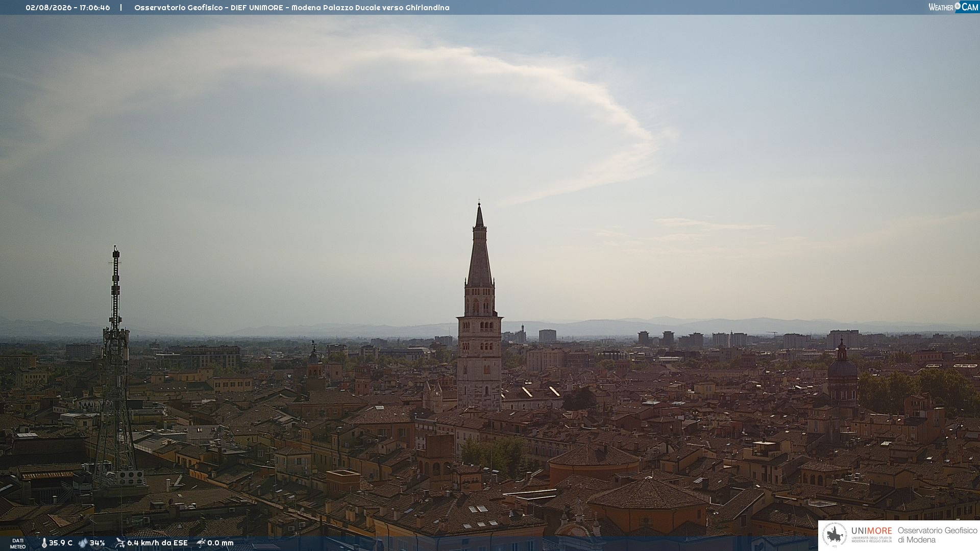
Task: Click the 34% humidity value
Action: [x=97, y=543]
